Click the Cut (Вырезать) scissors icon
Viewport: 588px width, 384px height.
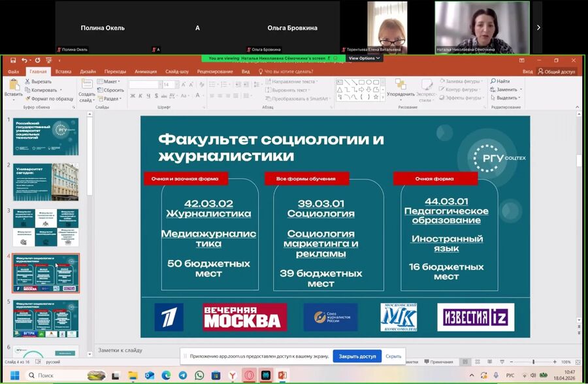(27, 82)
